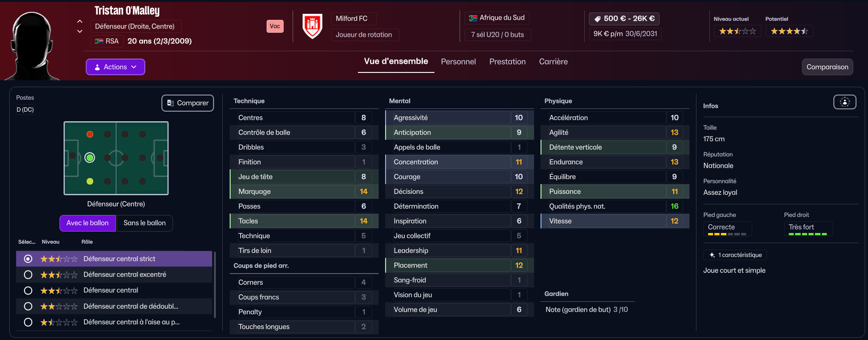Image resolution: width=868 pixels, height=340 pixels.
Task: Open the Actions dropdown menu
Action: (115, 67)
